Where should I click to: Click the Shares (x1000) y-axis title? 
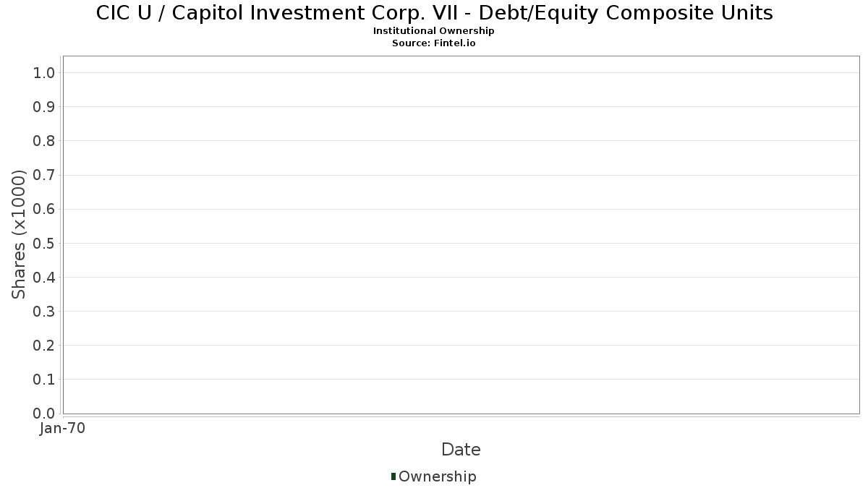click(19, 234)
